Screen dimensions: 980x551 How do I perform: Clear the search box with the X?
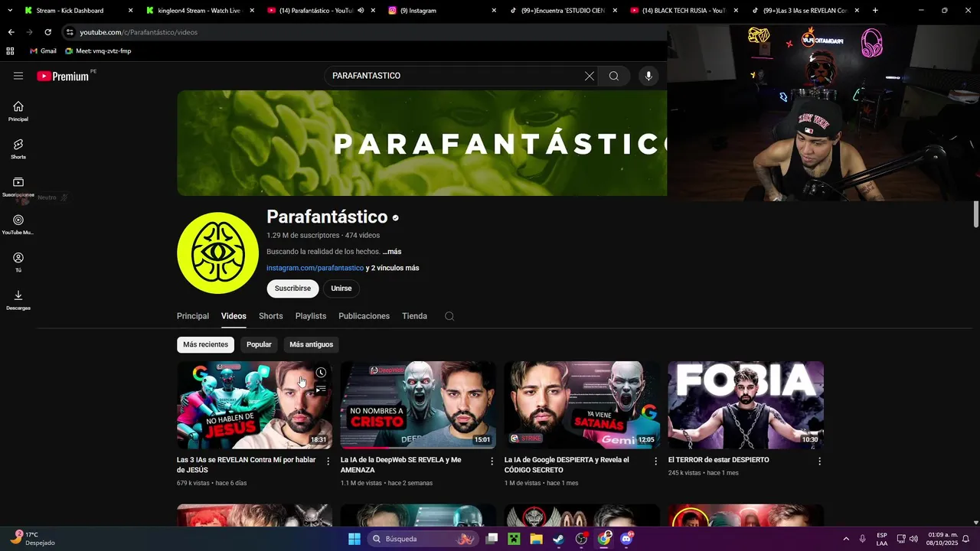[589, 76]
